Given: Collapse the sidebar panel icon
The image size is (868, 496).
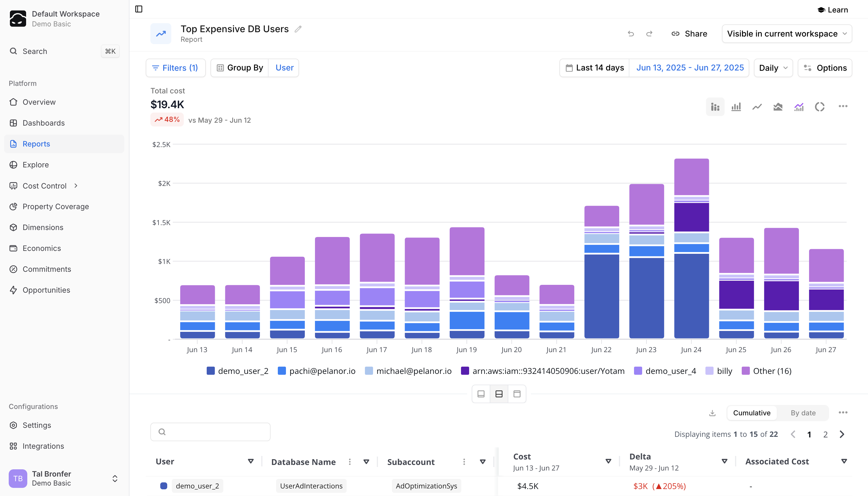Looking at the screenshot, I should 139,9.
